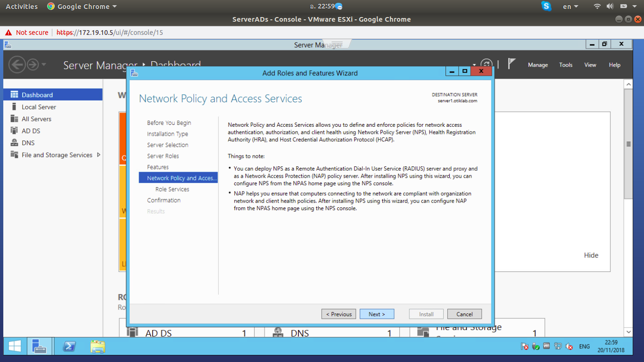Select Role Services wizard step
The height and width of the screenshot is (362, 644).
172,189
